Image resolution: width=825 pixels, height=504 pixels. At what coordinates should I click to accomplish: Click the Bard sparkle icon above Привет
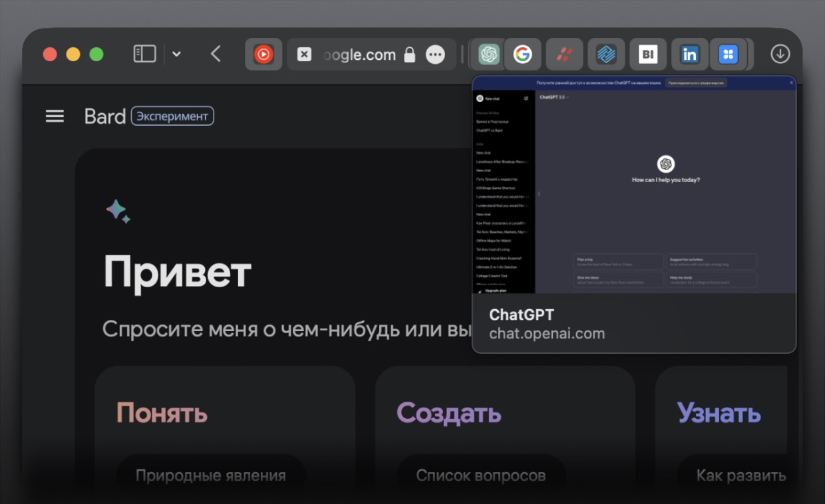pos(118,211)
